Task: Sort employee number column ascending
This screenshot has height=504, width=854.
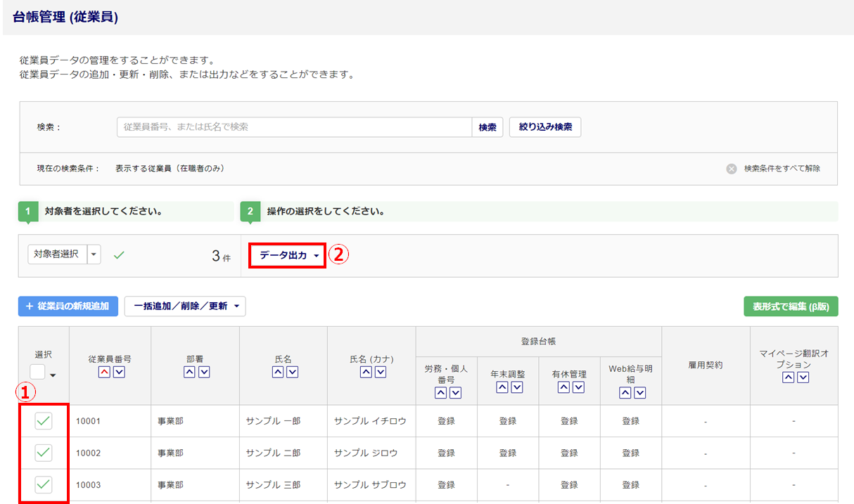Action: (x=104, y=372)
